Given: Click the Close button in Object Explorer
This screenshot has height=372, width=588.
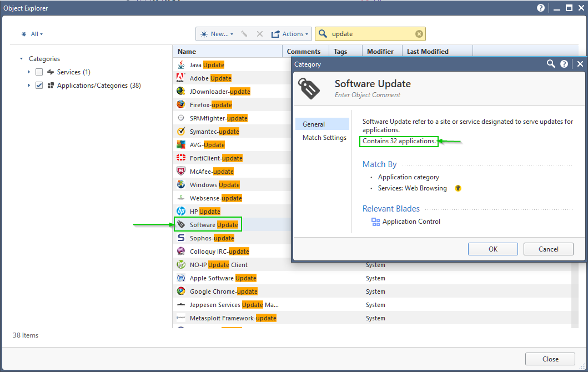Looking at the screenshot, I should [x=550, y=359].
